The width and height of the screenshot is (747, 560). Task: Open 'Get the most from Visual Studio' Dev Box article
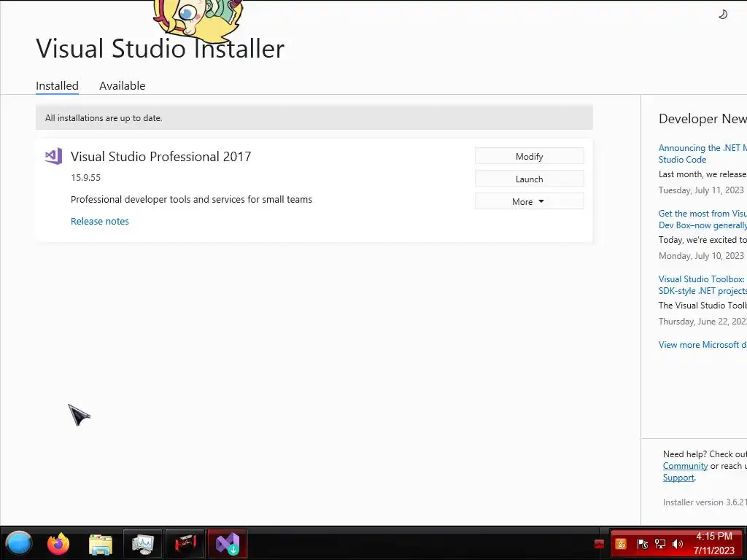pyautogui.click(x=703, y=219)
